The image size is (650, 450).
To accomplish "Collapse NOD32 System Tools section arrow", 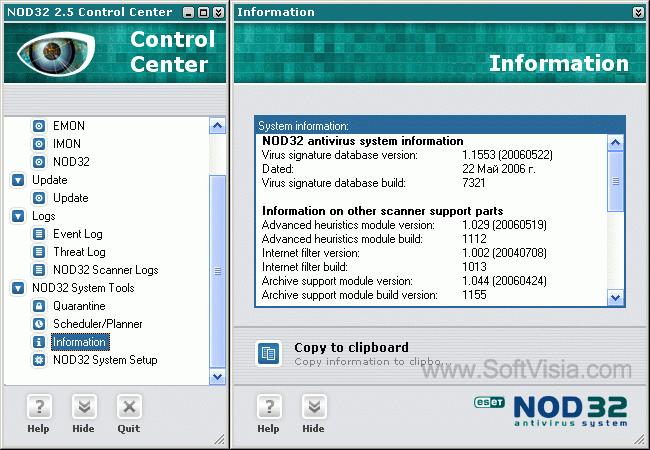I will tap(18, 288).
